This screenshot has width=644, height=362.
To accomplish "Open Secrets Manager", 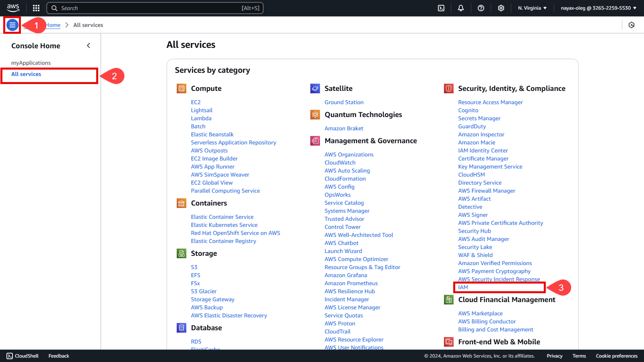I will click(x=479, y=118).
